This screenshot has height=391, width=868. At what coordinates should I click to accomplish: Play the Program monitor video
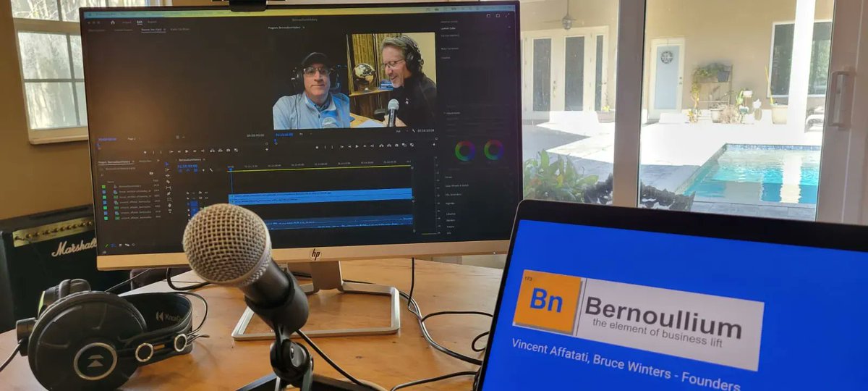(x=357, y=146)
